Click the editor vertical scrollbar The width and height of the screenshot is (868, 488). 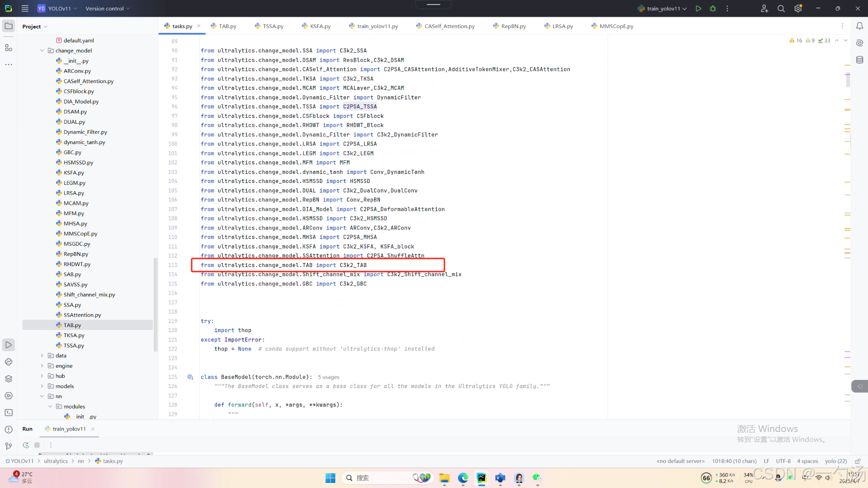point(848,80)
